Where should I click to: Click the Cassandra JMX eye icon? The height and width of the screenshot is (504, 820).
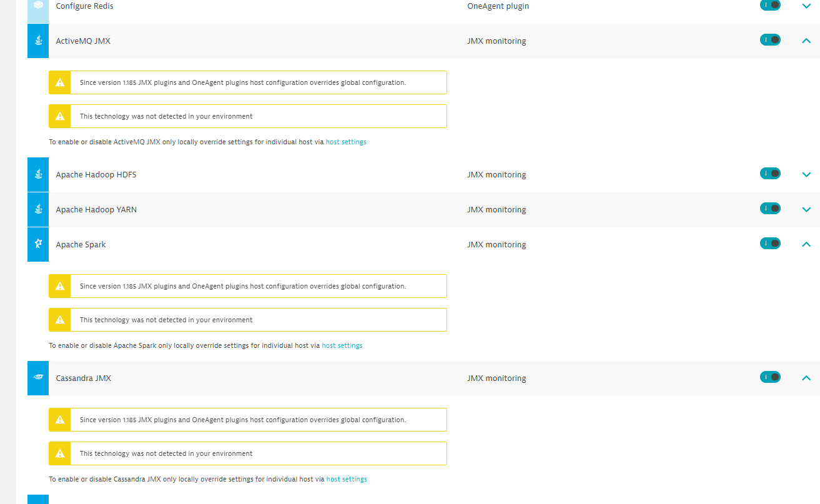[x=38, y=378]
